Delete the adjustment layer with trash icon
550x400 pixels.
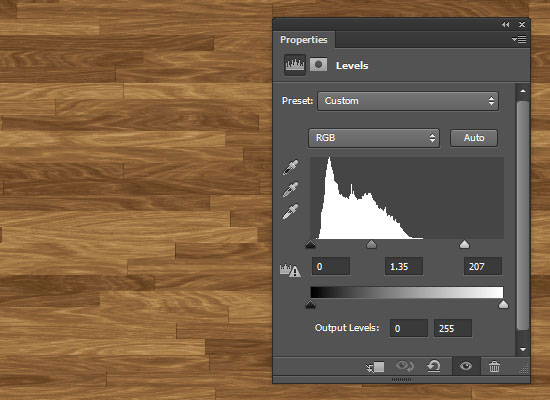pyautogui.click(x=494, y=367)
